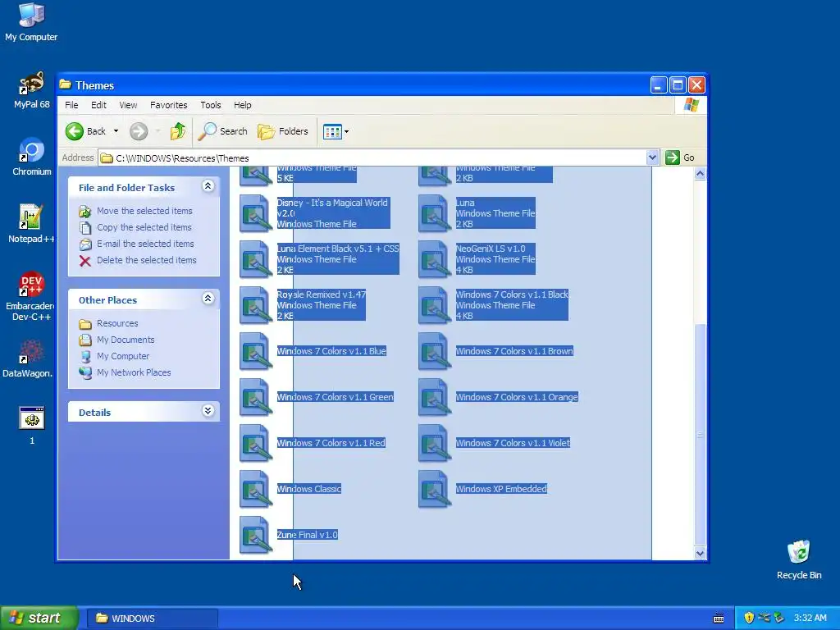The height and width of the screenshot is (630, 840).
Task: Expand the Details panel
Action: 208,411
